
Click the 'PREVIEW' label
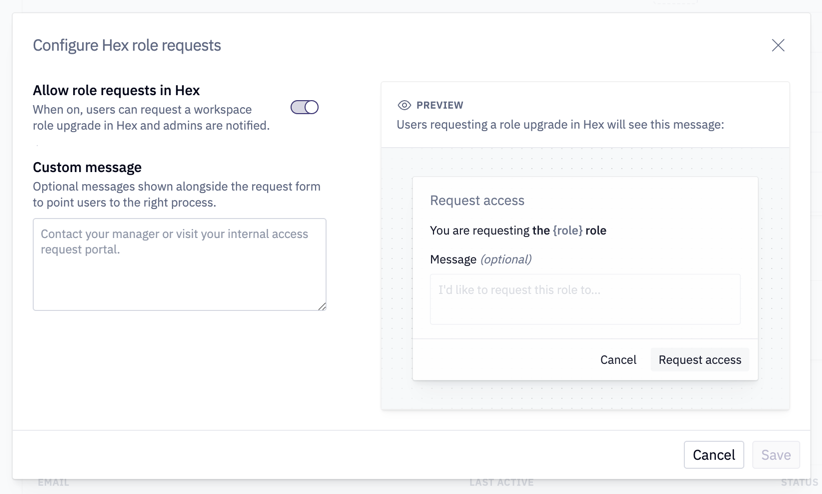[x=440, y=105]
